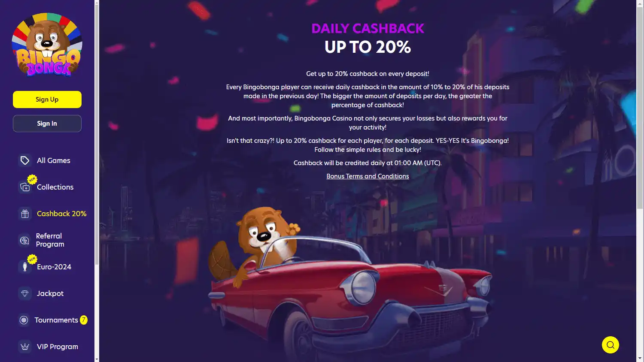Go to All Games menu item

click(x=54, y=160)
